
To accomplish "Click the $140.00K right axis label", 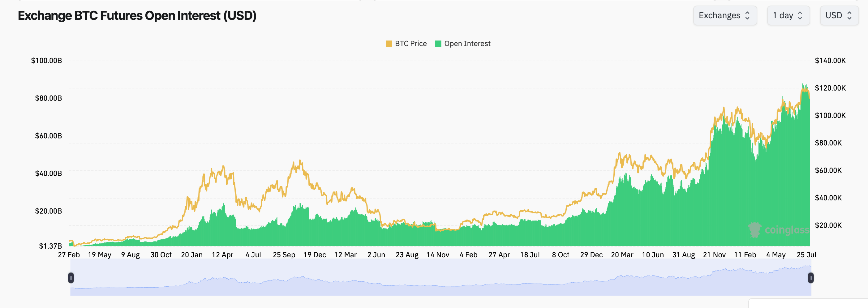I will [x=831, y=61].
